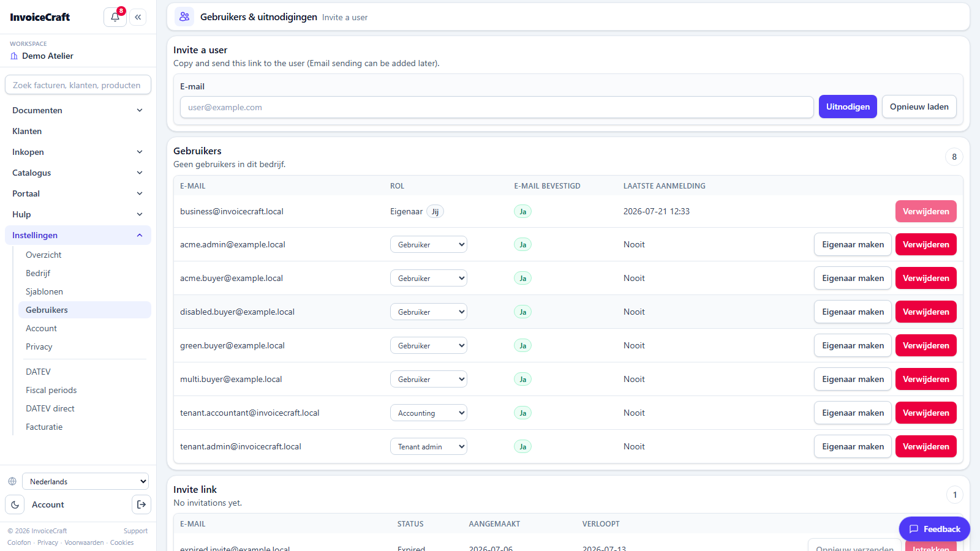Remove acme.admin@example.local user
This screenshot has width=980, height=551.
click(925, 244)
